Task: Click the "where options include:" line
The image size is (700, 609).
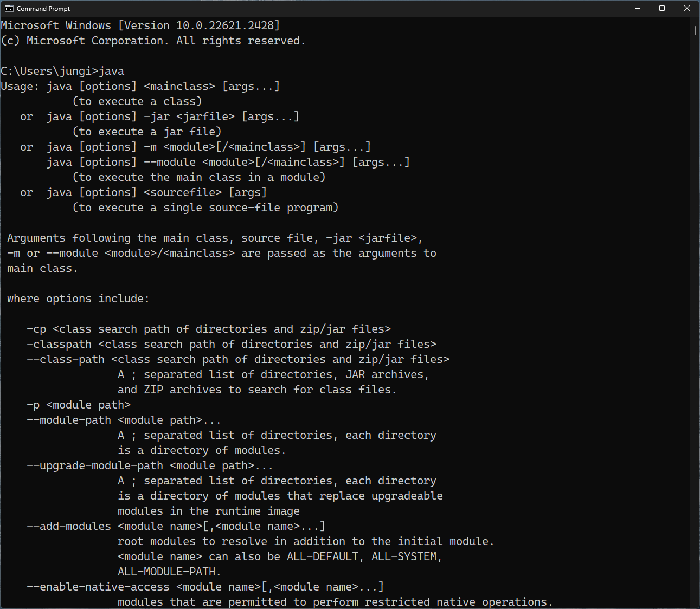Action: (x=78, y=299)
